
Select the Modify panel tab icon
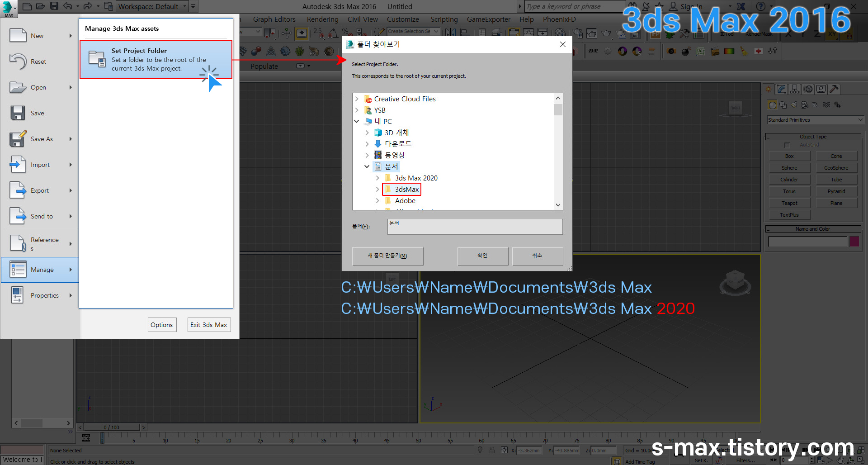point(782,89)
